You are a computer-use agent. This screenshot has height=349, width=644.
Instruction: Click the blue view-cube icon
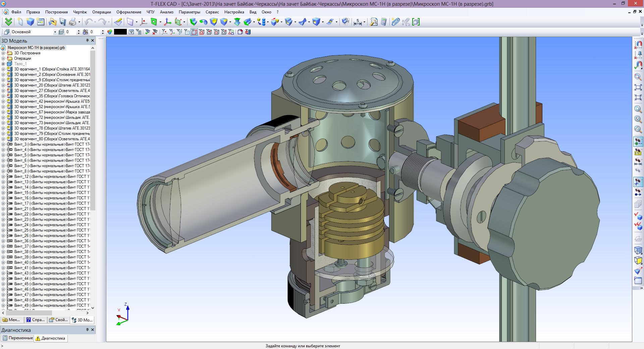click(x=638, y=250)
